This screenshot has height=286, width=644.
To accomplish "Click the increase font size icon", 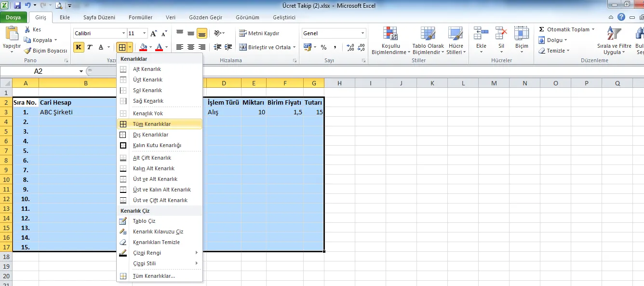I will (153, 33).
